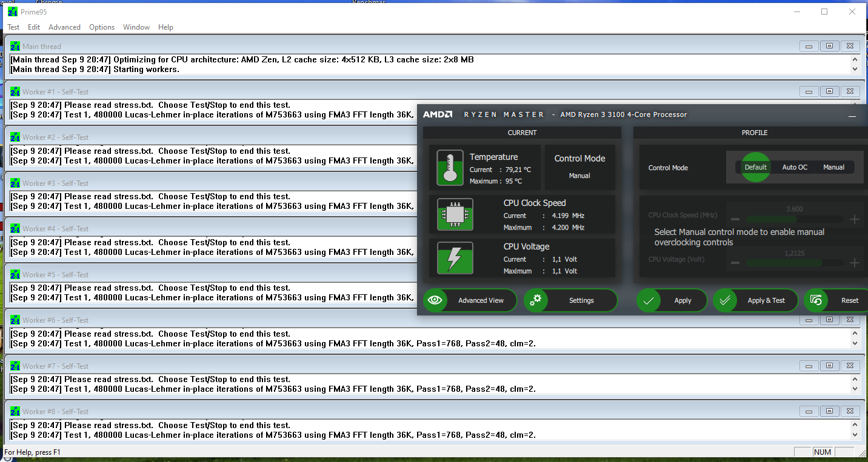
Task: Click scroll up arrow in Main thread window
Action: 855,59
